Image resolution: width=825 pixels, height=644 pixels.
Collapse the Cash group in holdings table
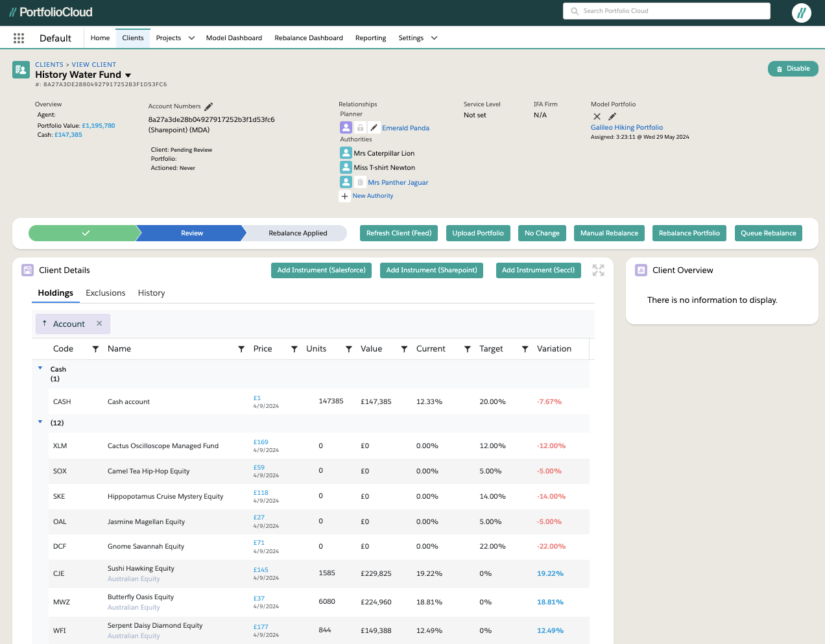coord(40,368)
